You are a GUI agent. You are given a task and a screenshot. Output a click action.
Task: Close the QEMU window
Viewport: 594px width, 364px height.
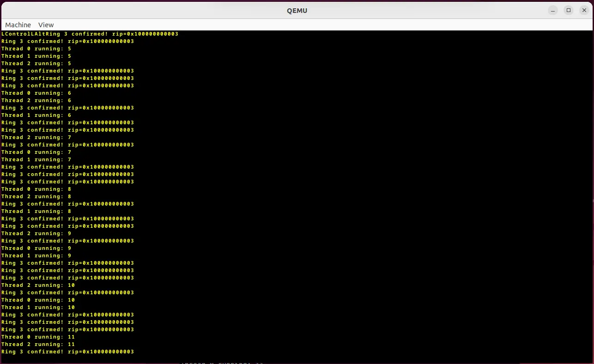(584, 10)
